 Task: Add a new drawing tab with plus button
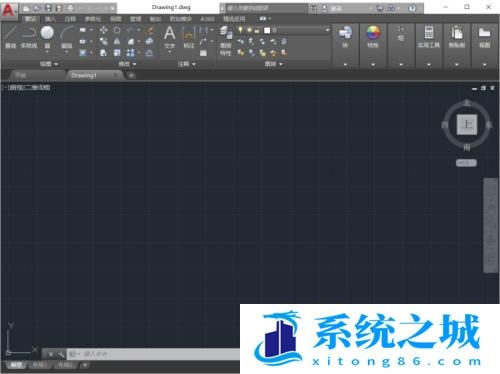pyautogui.click(x=131, y=76)
